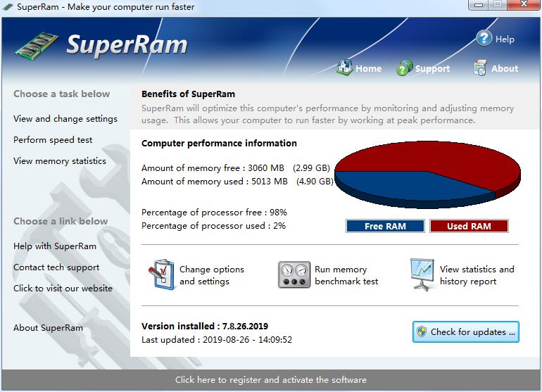Screen dimensions: 542x392
Task: Click the Support globe icon
Action: pos(405,68)
